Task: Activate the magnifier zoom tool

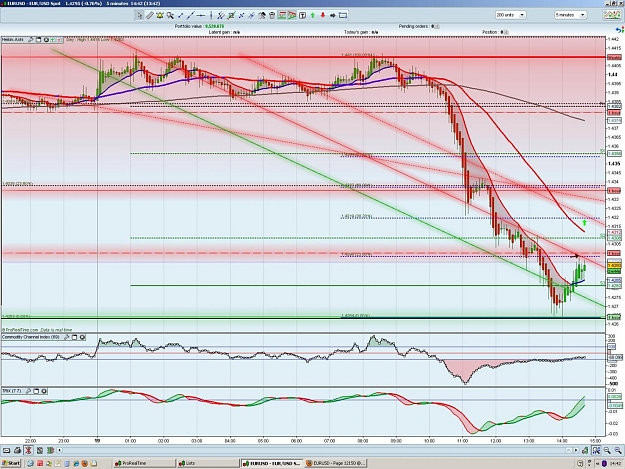Action: (x=170, y=16)
